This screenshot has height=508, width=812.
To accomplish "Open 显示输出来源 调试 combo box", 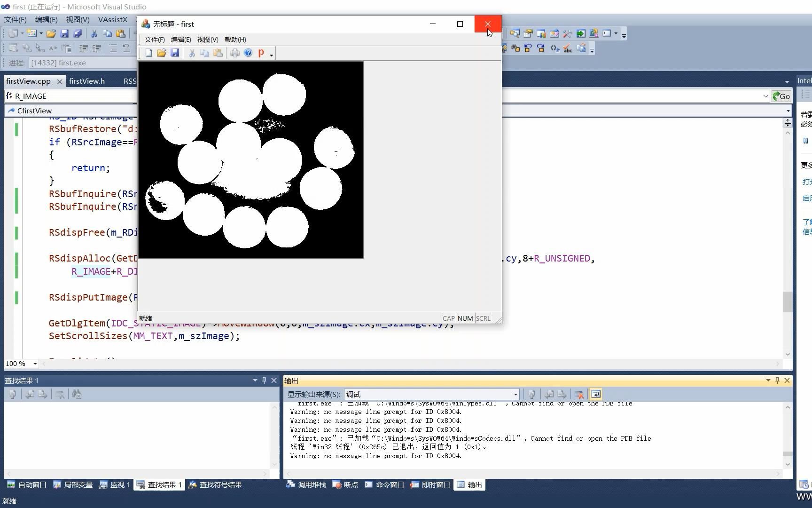I will tap(432, 394).
